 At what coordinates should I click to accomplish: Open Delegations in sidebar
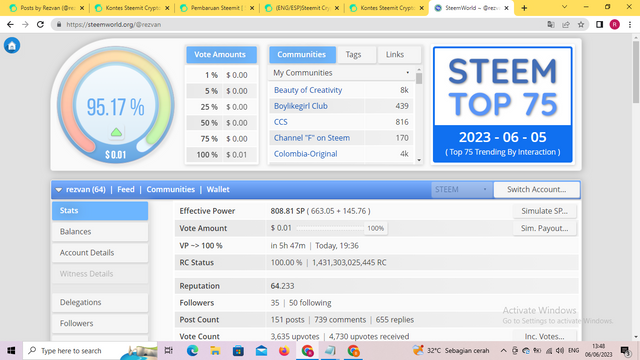[100, 302]
